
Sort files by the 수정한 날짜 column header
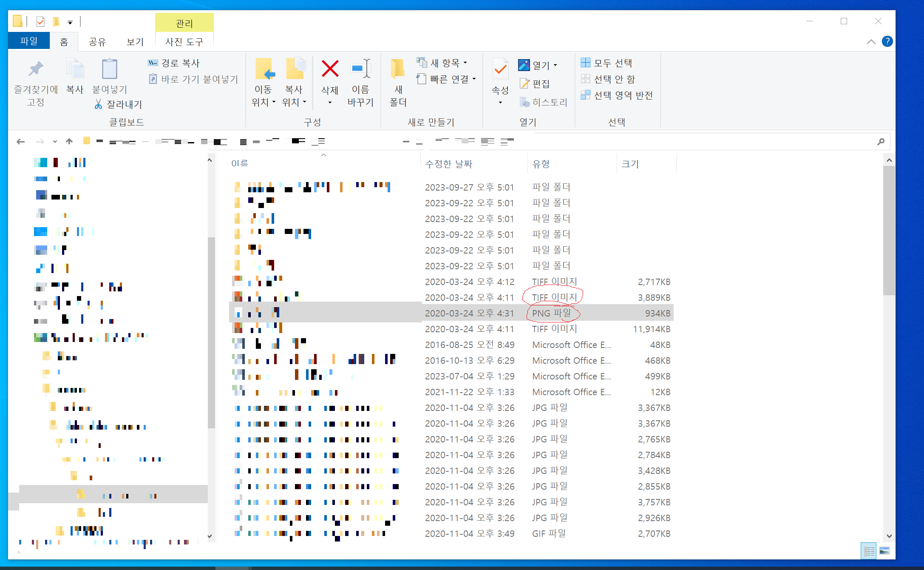448,163
